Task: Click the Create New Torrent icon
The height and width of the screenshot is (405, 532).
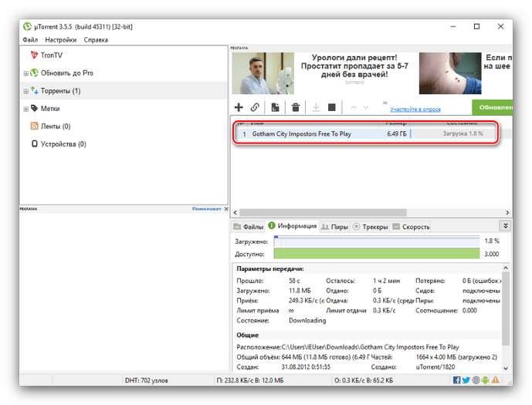Action: (275, 107)
